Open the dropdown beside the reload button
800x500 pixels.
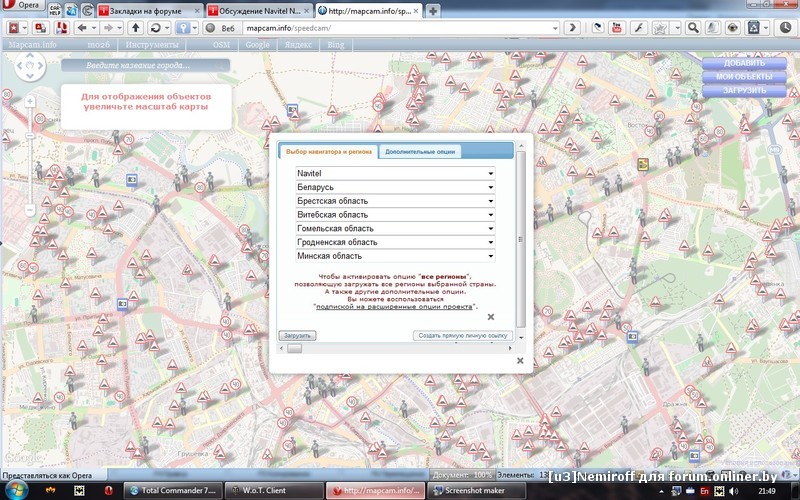click(166, 28)
